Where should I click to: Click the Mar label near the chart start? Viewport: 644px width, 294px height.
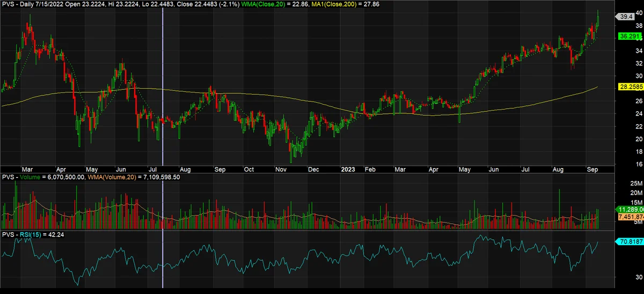point(28,169)
